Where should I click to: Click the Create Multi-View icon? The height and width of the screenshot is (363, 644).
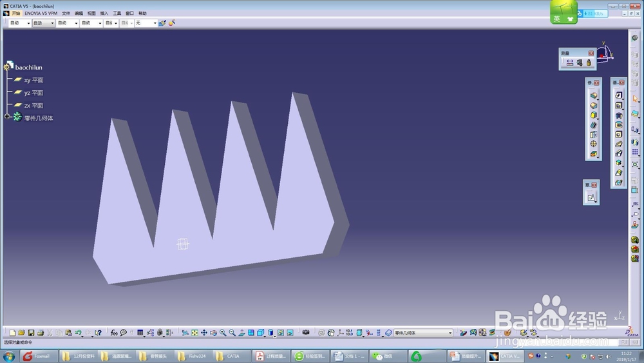[x=251, y=333]
